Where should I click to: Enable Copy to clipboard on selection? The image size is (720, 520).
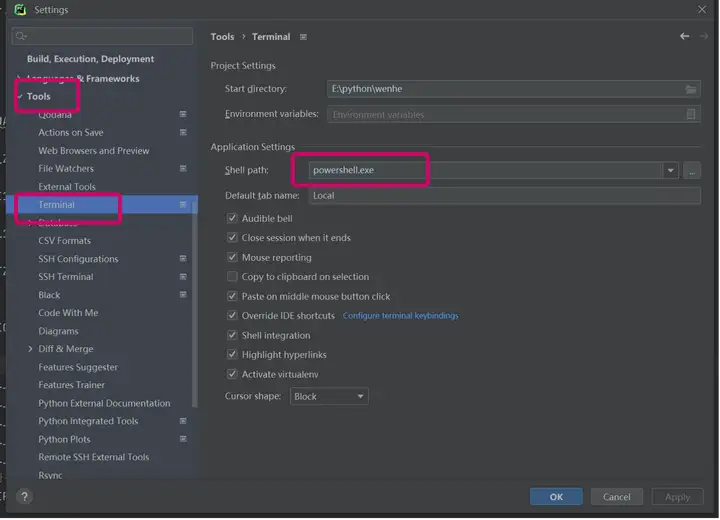coord(232,277)
